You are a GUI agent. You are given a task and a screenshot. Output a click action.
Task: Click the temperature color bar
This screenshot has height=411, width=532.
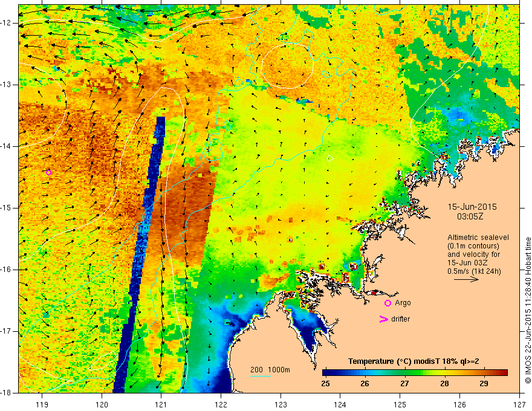pyautogui.click(x=415, y=372)
